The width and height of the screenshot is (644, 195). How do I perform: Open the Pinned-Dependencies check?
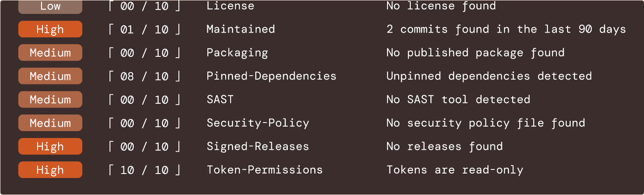[x=271, y=76]
